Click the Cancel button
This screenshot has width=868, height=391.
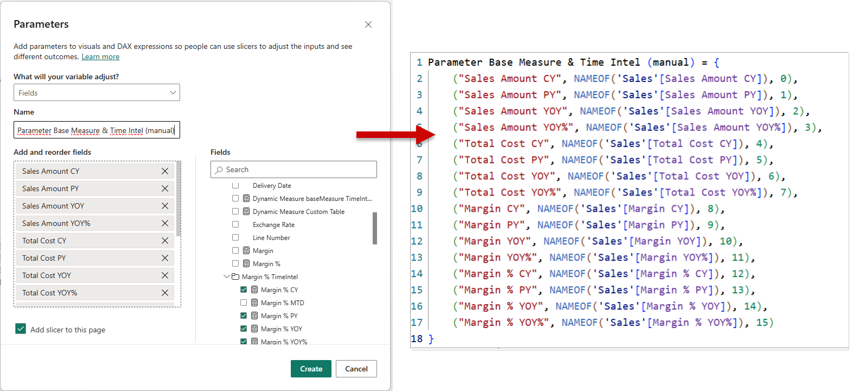[x=356, y=369]
